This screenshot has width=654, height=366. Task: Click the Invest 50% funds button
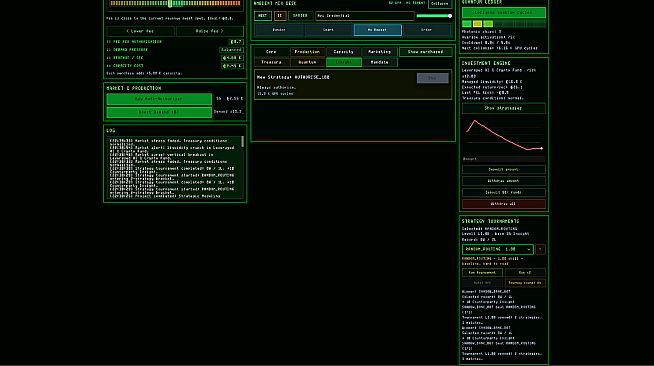click(x=503, y=193)
